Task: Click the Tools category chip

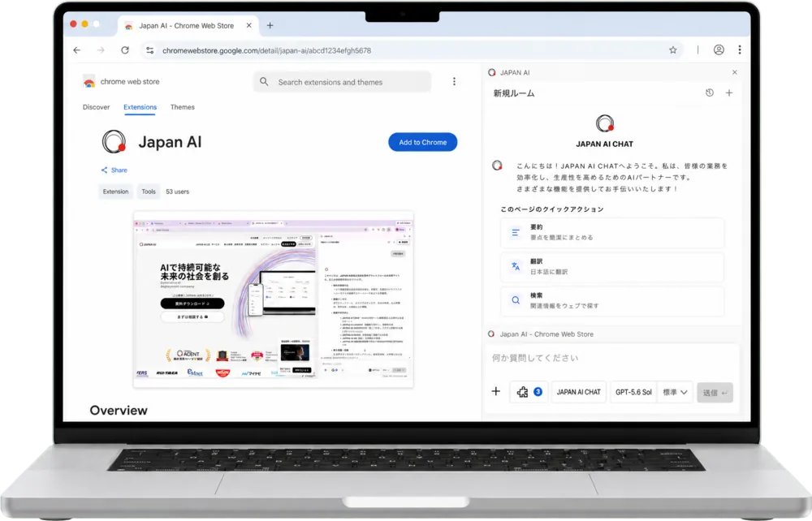Action: coord(149,192)
